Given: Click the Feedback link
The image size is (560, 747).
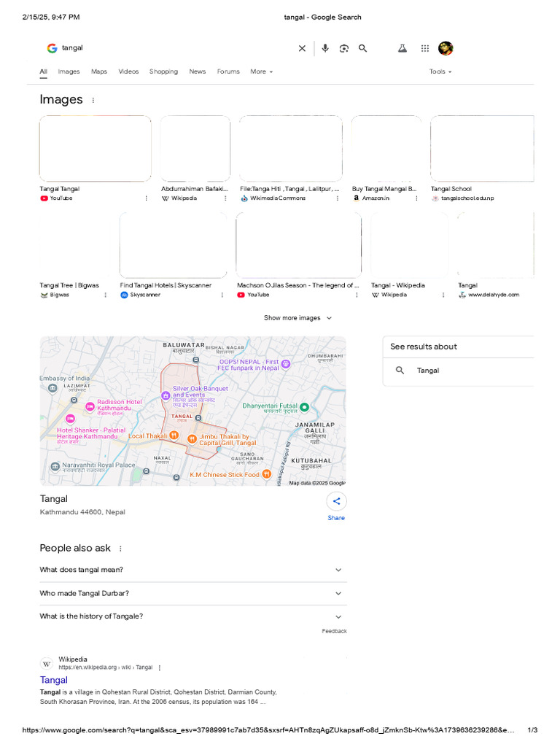Looking at the screenshot, I should click(334, 631).
